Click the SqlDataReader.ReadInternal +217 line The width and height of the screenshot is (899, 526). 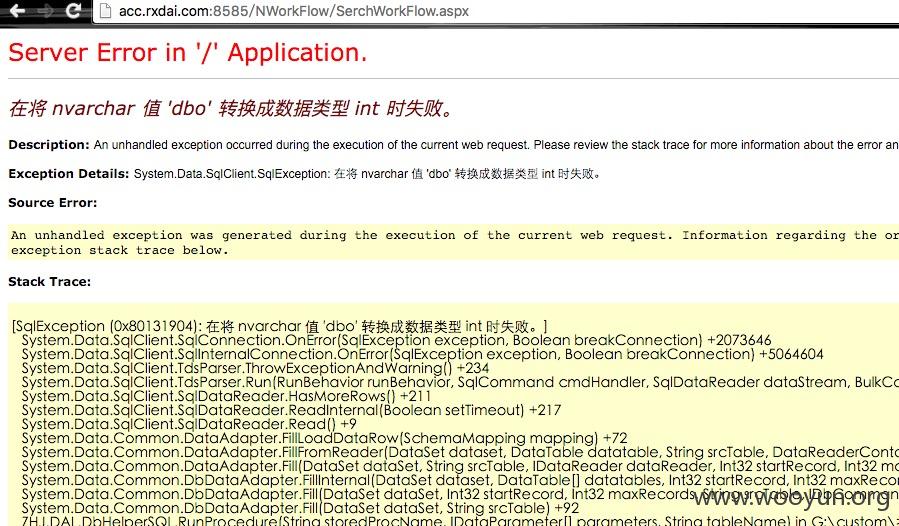click(291, 410)
